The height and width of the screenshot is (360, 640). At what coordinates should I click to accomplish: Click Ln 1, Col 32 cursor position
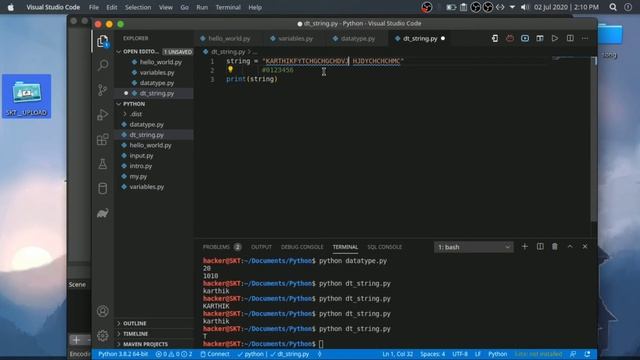click(x=398, y=354)
